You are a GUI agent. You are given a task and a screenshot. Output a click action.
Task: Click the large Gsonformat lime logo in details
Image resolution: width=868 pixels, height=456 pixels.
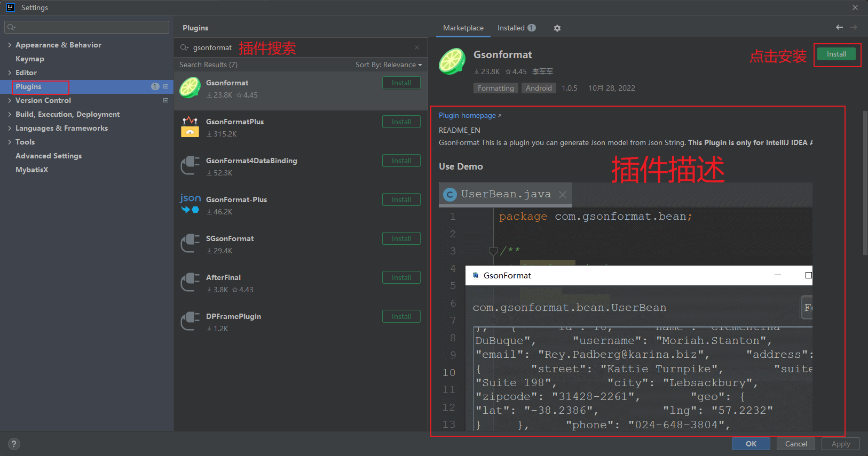(x=452, y=61)
